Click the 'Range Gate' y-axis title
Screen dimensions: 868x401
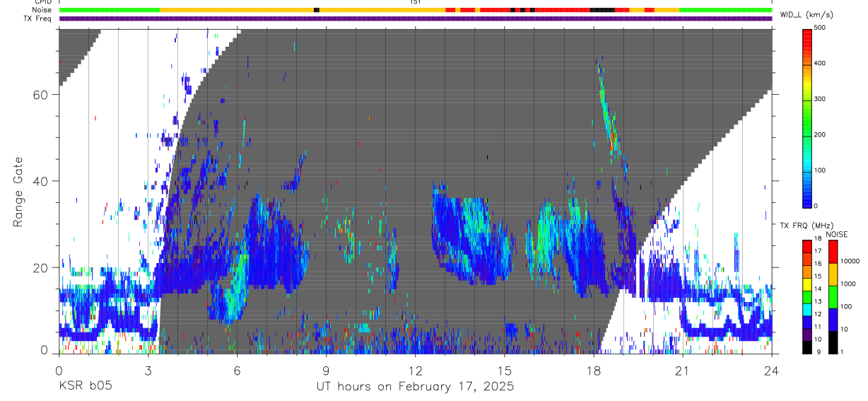coord(18,192)
